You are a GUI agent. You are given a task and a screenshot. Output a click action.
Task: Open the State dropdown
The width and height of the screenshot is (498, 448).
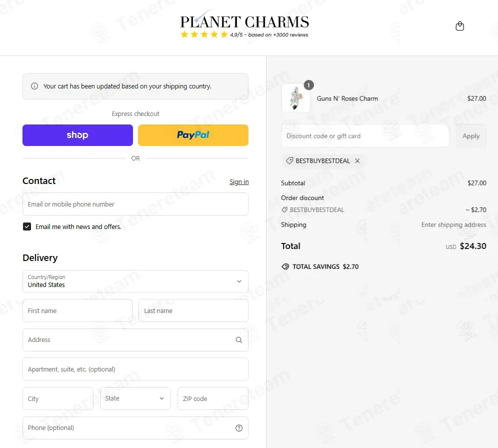point(135,398)
